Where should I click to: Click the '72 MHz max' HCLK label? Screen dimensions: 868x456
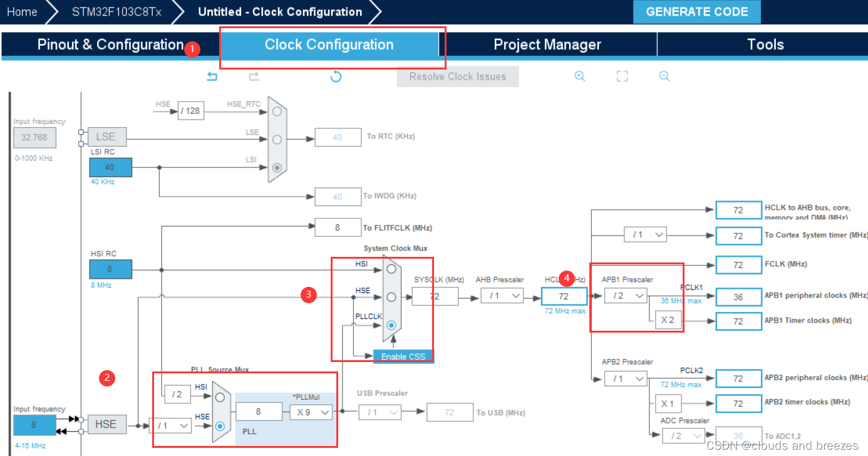[x=565, y=311]
